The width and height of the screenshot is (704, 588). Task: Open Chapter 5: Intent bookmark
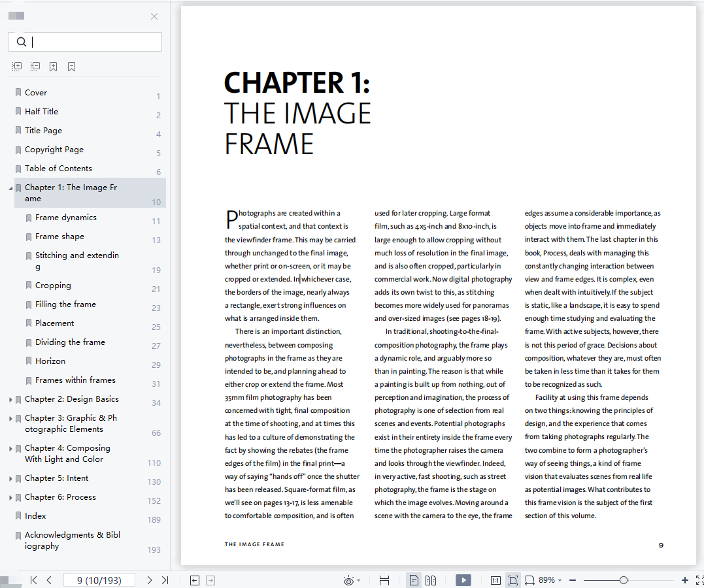(57, 478)
